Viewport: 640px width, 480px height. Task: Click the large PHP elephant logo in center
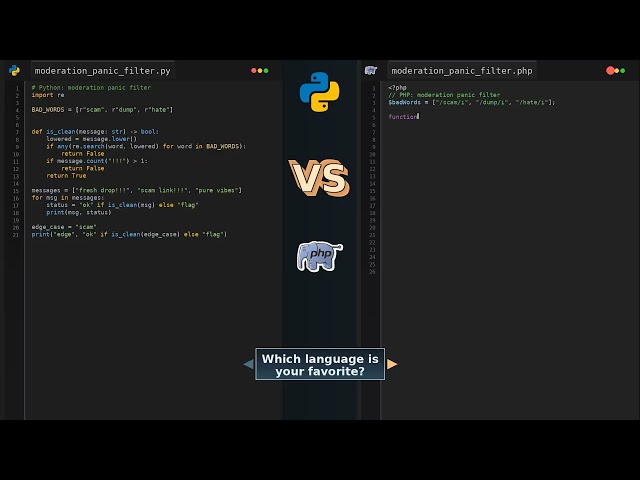pos(320,256)
